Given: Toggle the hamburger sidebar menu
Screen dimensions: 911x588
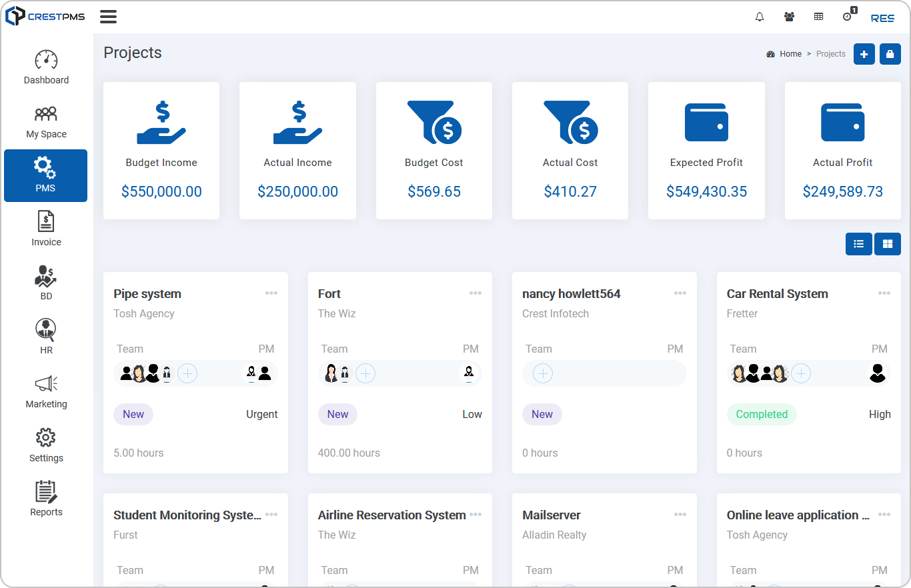Looking at the screenshot, I should click(x=108, y=17).
